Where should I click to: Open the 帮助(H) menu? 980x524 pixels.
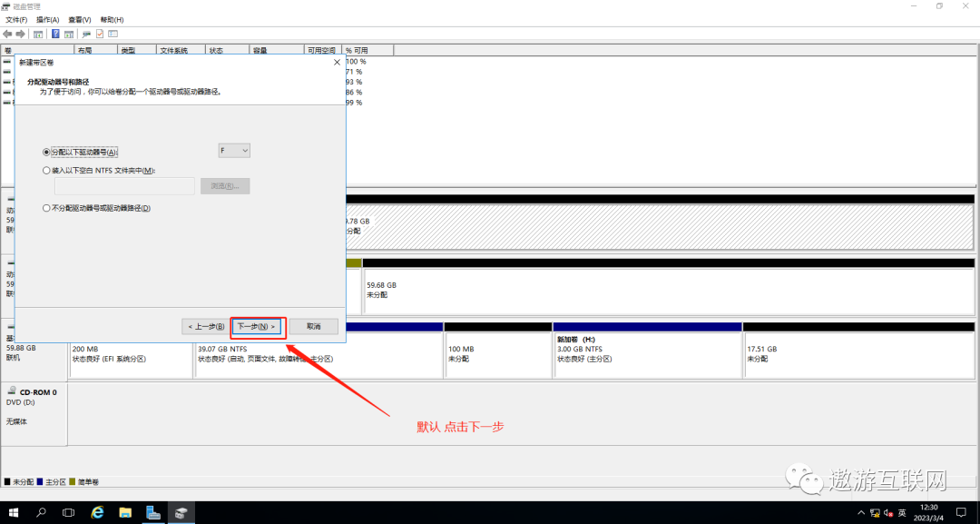coord(112,20)
